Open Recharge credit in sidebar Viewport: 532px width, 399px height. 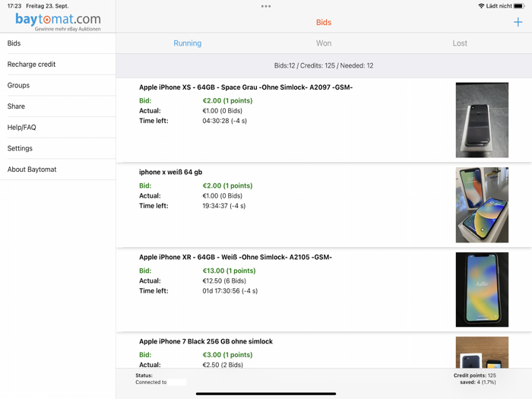58,64
